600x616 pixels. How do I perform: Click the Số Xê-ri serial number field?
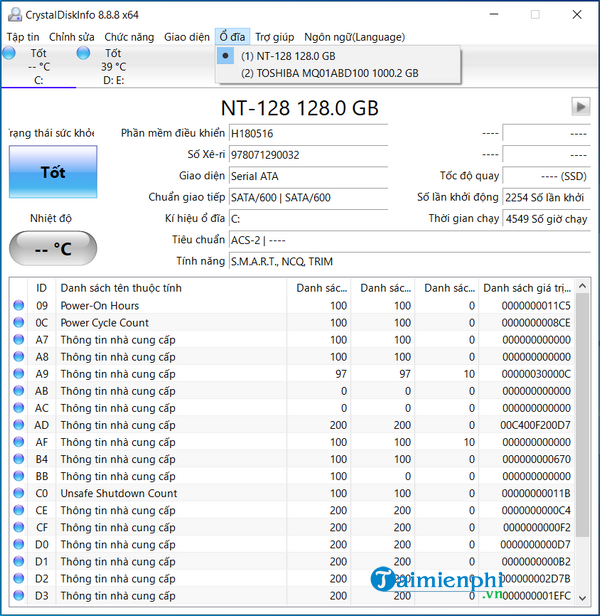308,154
